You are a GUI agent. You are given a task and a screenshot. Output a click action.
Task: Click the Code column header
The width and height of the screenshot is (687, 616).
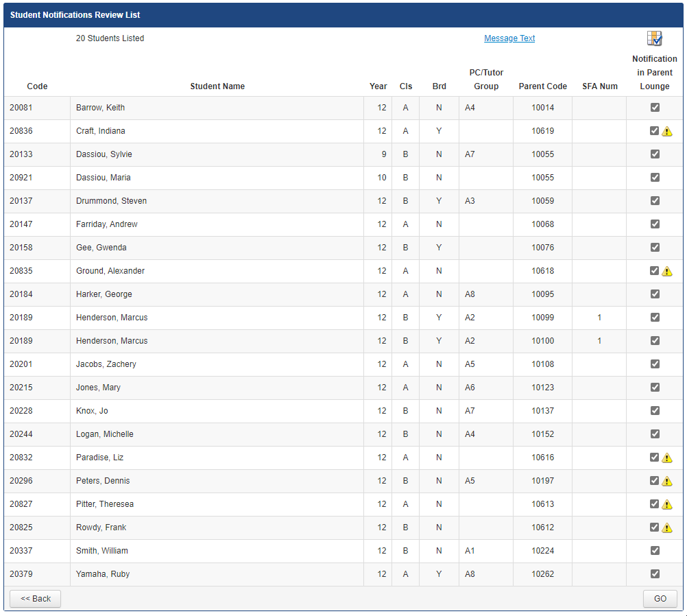pyautogui.click(x=37, y=86)
